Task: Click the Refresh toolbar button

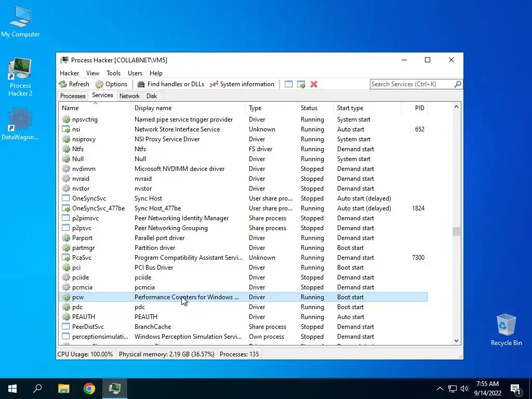Action: point(74,84)
